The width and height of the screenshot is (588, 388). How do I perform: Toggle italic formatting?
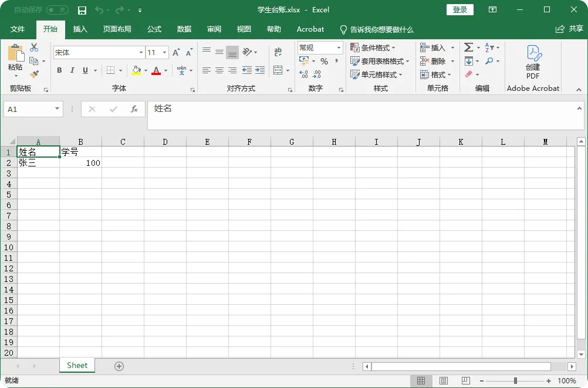72,70
